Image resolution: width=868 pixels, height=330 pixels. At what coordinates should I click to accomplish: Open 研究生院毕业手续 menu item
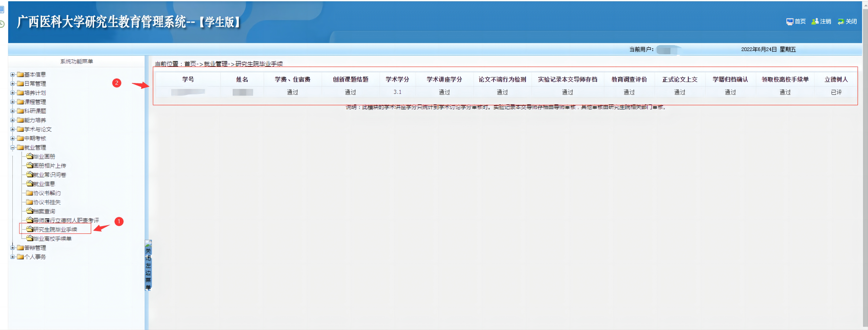click(55, 229)
